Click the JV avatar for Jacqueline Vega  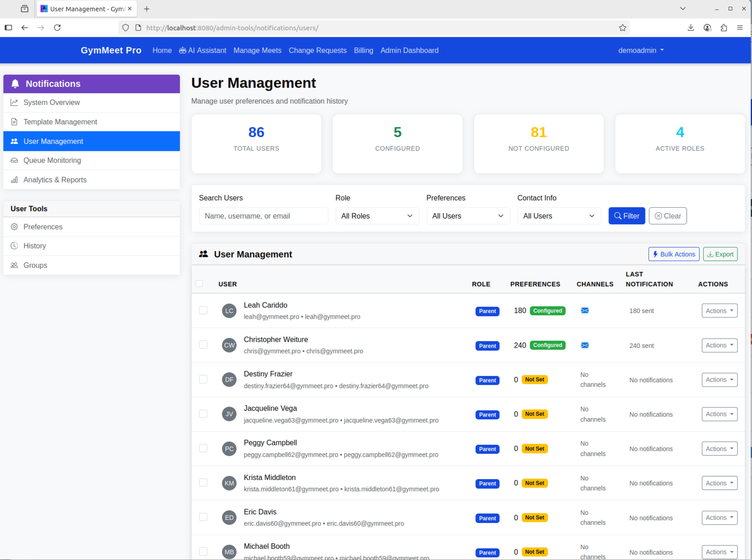(229, 414)
